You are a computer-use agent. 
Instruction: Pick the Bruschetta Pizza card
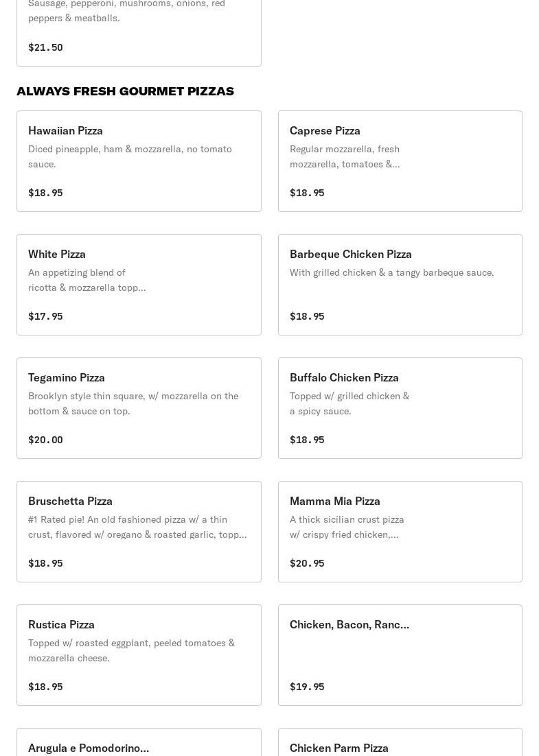click(139, 532)
